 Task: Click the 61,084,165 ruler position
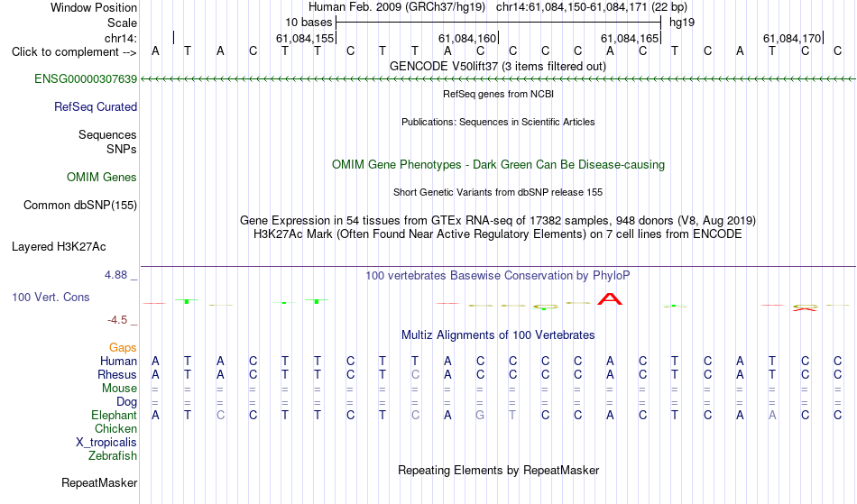point(629,38)
